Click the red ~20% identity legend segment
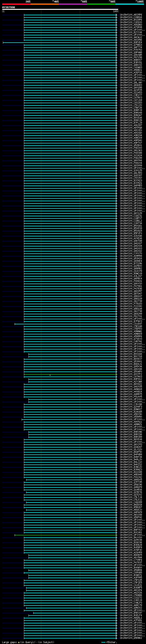The width and height of the screenshot is (146, 644). pos(16,4)
